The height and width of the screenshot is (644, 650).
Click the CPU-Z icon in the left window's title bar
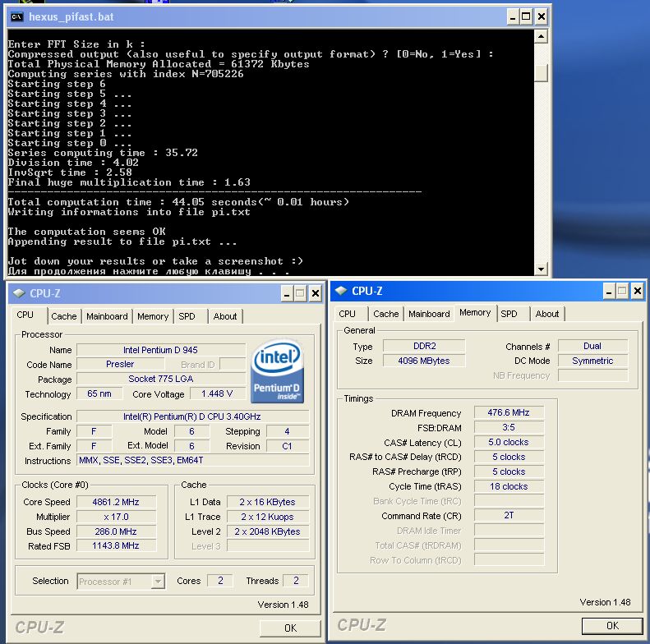pyautogui.click(x=19, y=293)
